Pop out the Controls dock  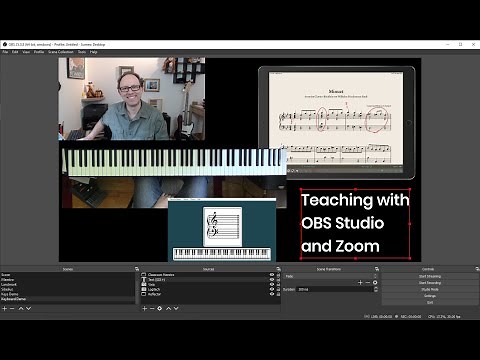point(477,269)
